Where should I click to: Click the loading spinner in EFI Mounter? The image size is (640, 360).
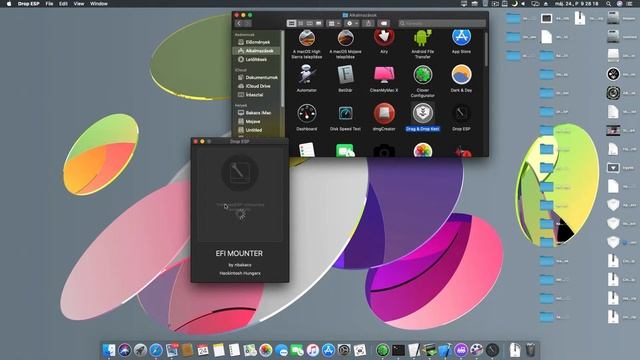[240, 214]
